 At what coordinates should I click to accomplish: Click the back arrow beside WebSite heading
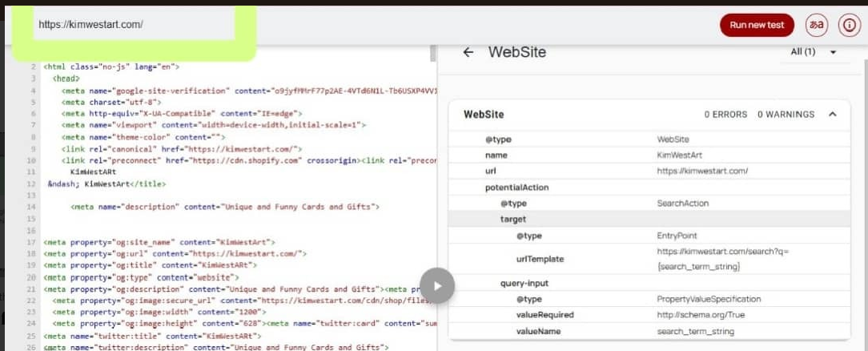(468, 52)
